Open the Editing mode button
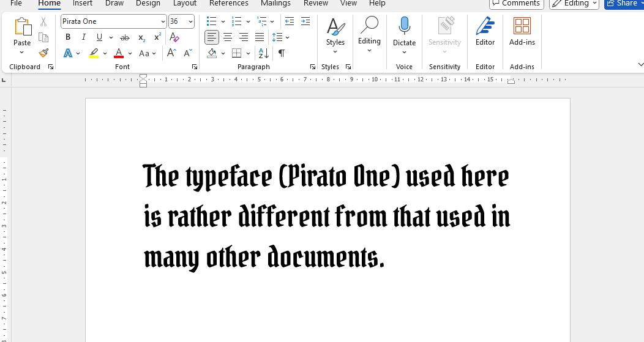This screenshot has height=342, width=644. click(x=574, y=4)
